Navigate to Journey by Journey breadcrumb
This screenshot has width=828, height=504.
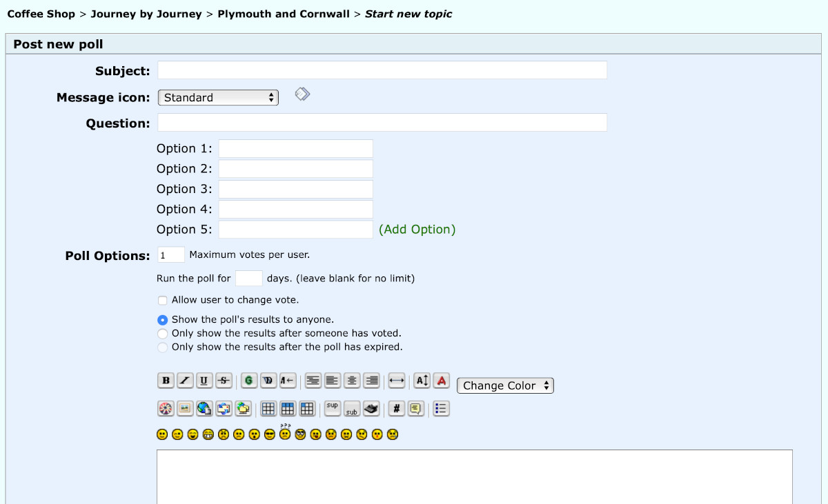[146, 14]
